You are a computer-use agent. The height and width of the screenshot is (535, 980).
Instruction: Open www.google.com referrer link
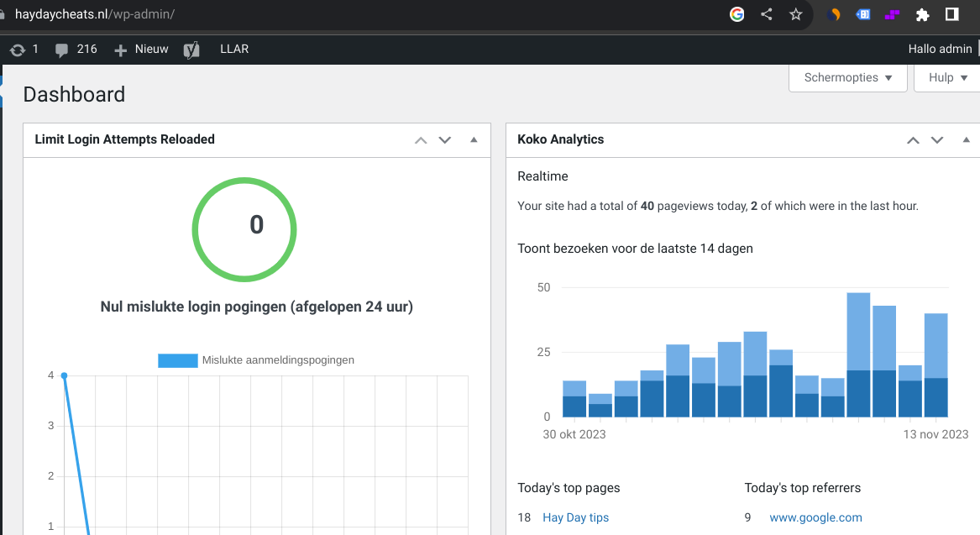point(815,517)
